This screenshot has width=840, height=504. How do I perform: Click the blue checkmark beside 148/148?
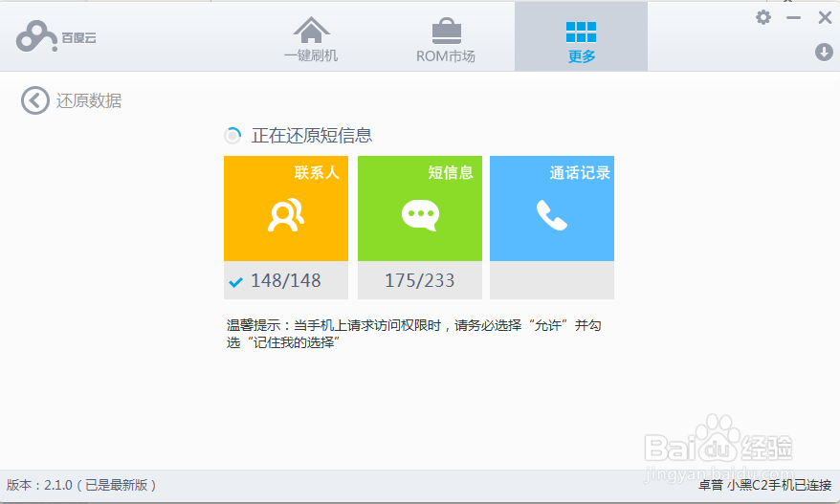pyautogui.click(x=235, y=282)
